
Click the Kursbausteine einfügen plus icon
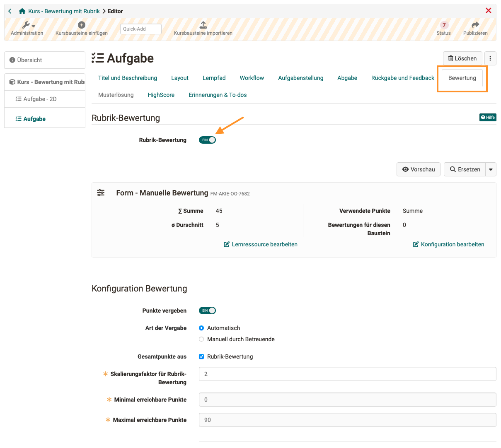[81, 24]
